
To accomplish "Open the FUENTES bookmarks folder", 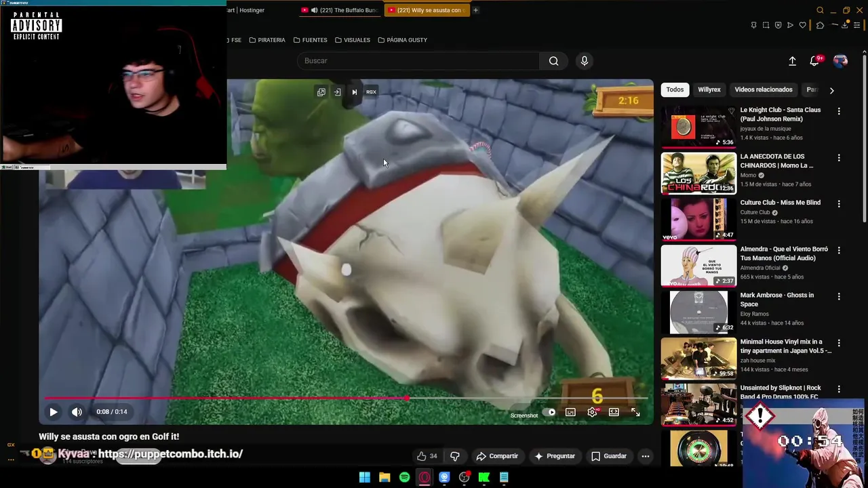I will click(x=310, y=40).
